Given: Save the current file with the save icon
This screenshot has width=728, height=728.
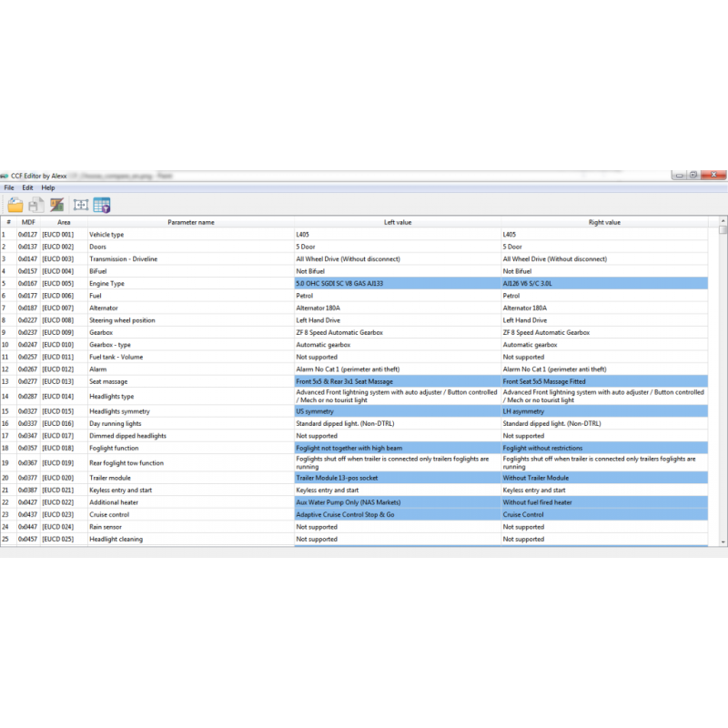Looking at the screenshot, I should pos(36,204).
